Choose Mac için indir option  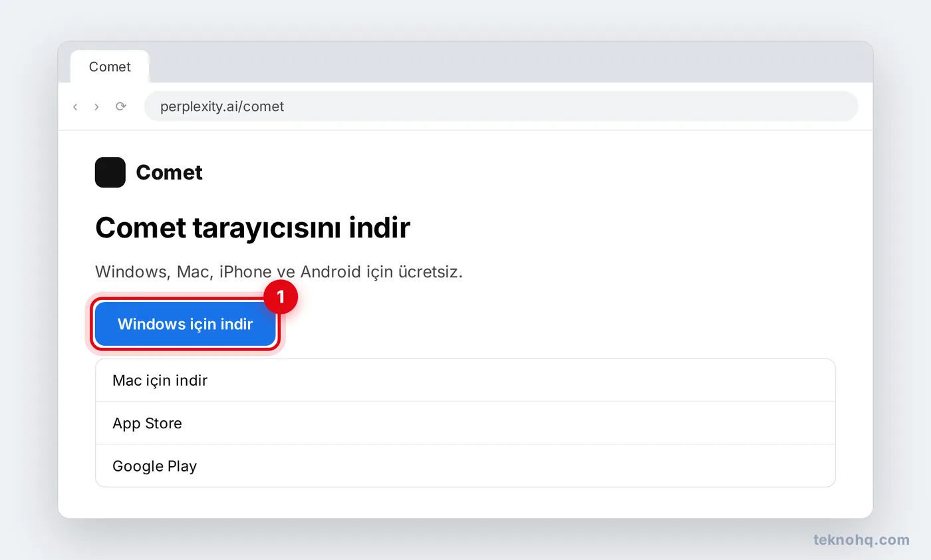[465, 380]
